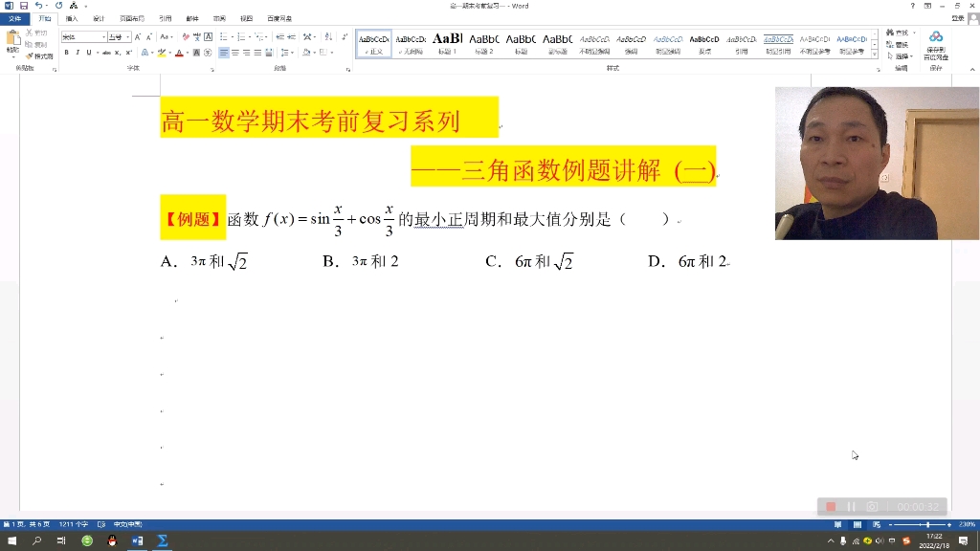Toggle italic formatting
The width and height of the screenshot is (980, 551).
click(77, 53)
